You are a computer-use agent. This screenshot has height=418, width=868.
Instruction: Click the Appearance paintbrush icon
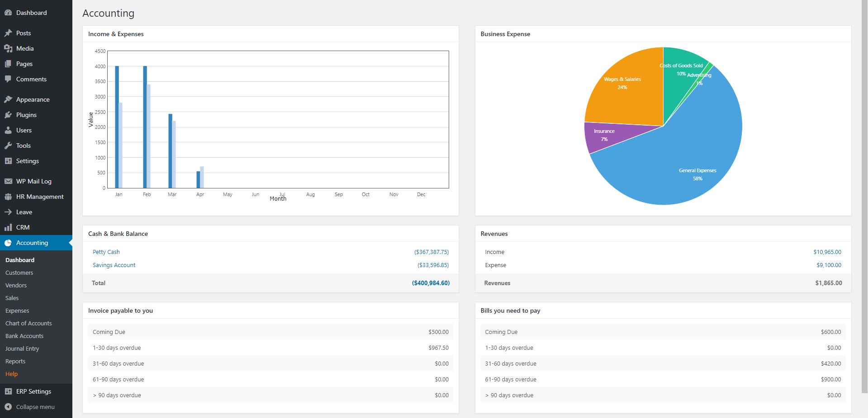pyautogui.click(x=8, y=99)
